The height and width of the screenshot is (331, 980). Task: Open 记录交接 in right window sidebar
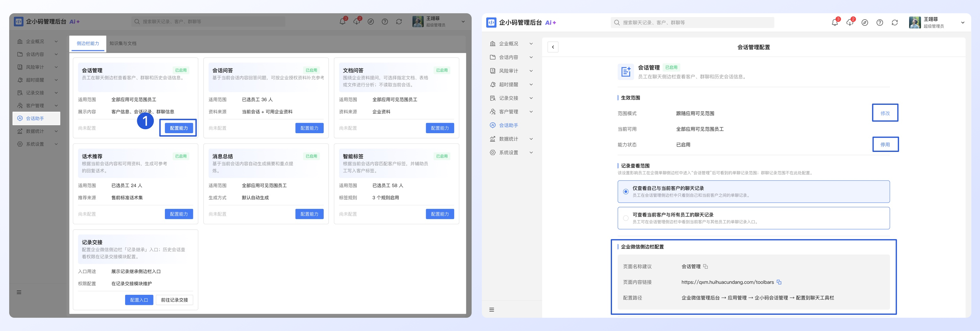coord(508,98)
